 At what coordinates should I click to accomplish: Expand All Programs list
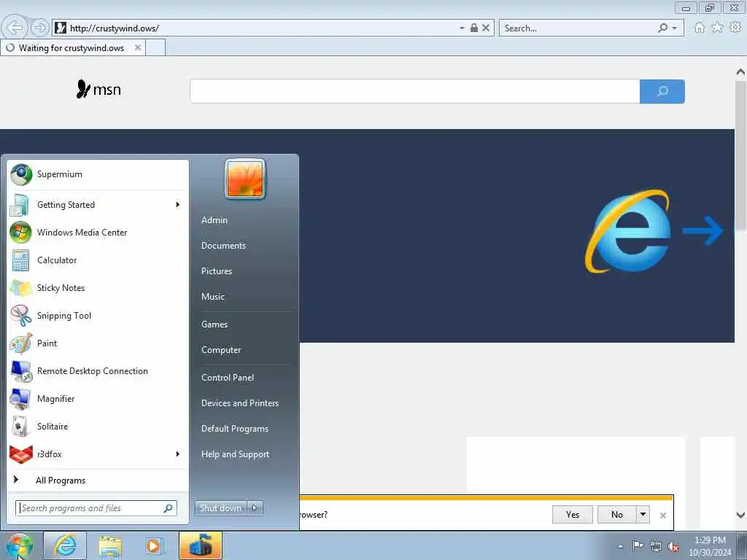[x=98, y=481]
